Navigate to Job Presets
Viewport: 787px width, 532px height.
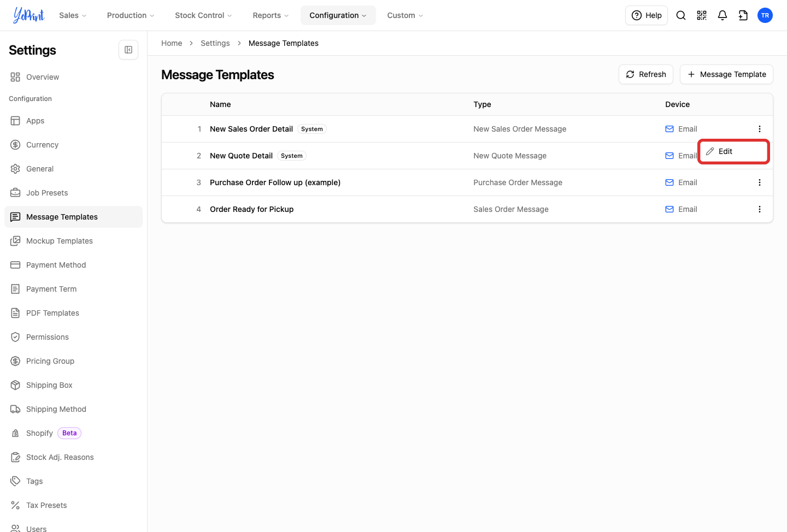[x=73, y=193]
